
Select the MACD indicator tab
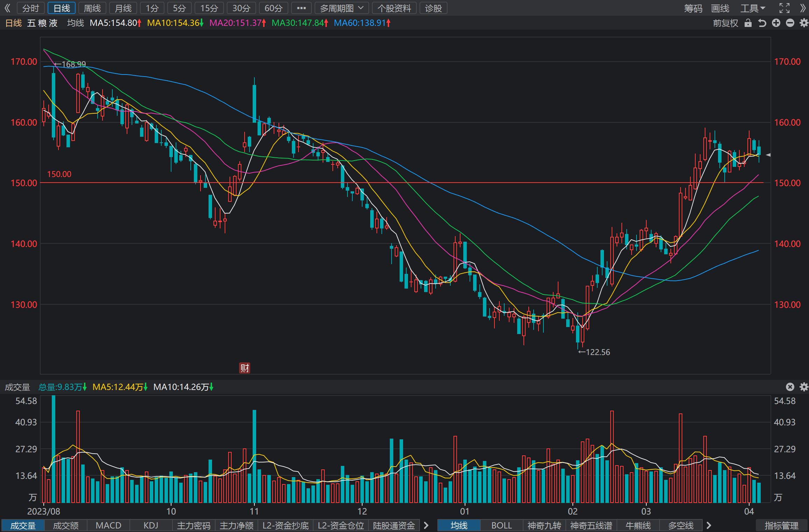[108, 525]
